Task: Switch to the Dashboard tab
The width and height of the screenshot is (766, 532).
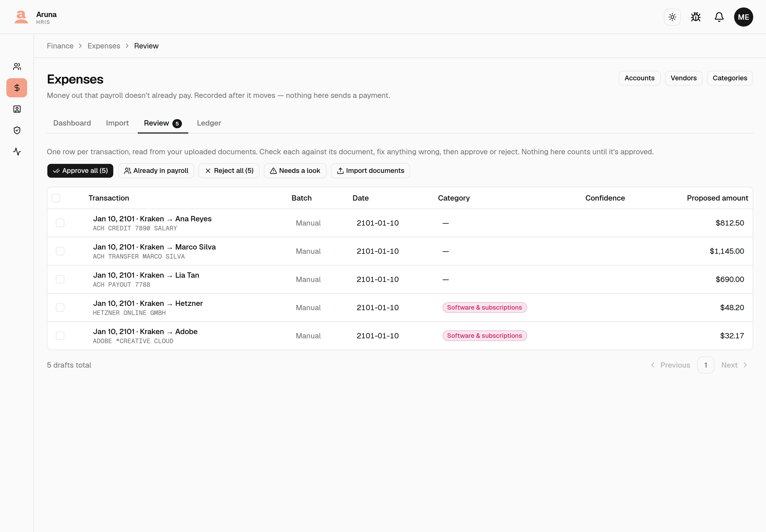Action: 72,123
